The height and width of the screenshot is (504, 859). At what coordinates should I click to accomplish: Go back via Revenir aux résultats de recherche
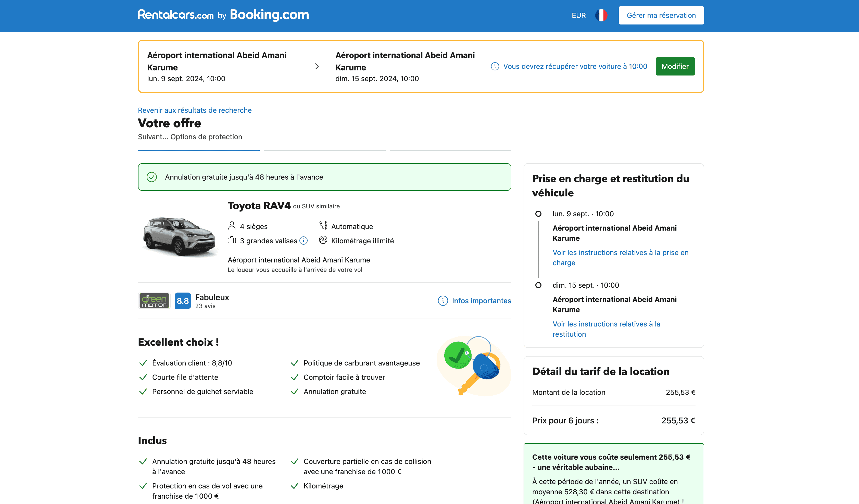pyautogui.click(x=195, y=110)
